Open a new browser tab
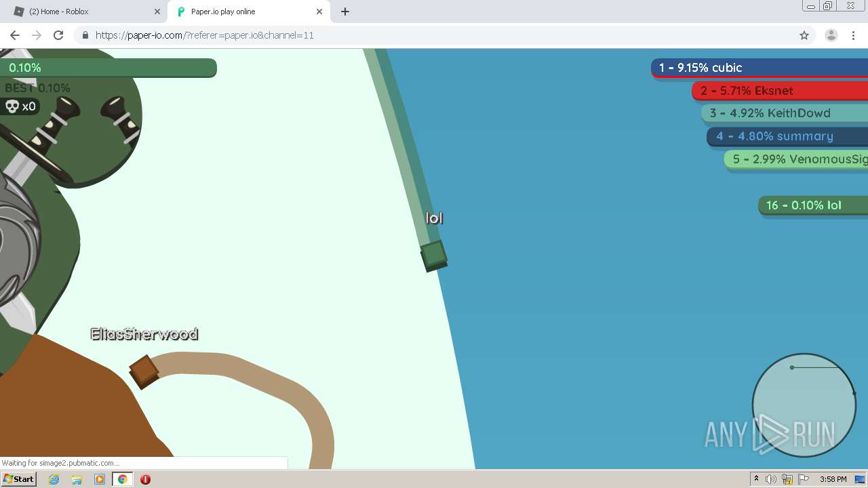 [345, 12]
